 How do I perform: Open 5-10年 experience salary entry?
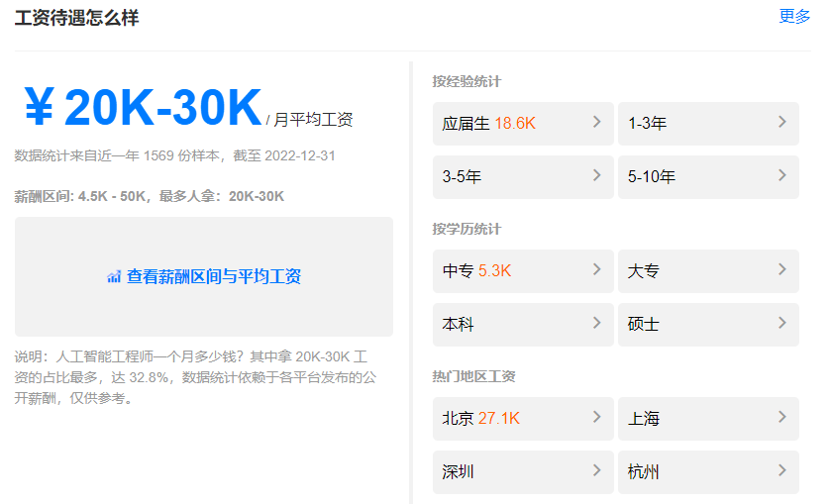coord(708,177)
